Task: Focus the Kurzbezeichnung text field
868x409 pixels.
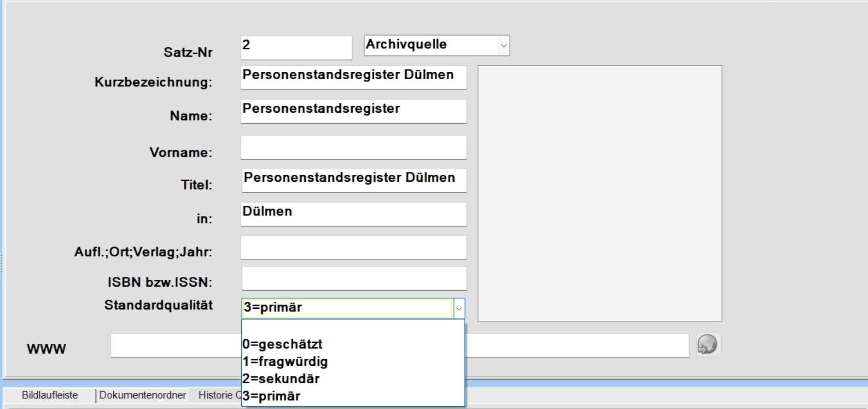Action: point(354,77)
